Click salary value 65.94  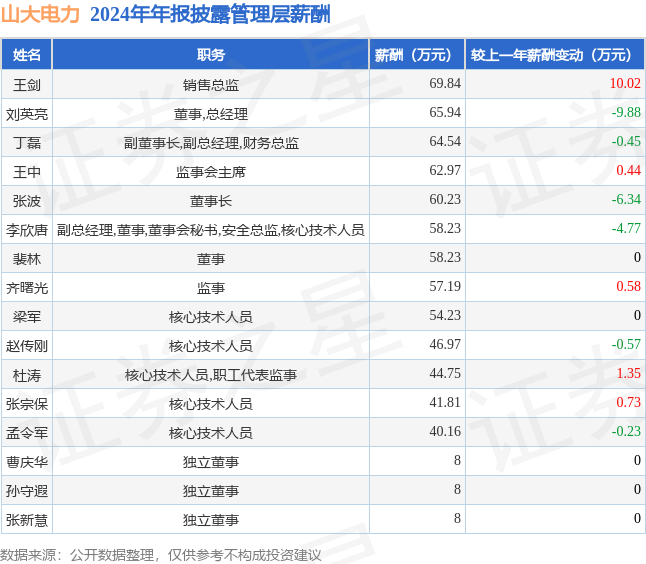pos(445,112)
